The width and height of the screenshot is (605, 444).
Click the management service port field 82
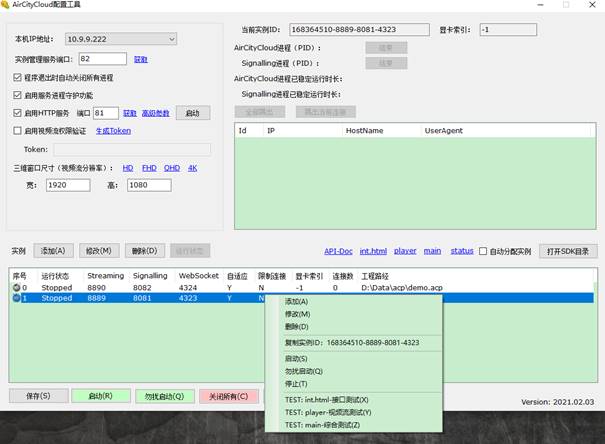[x=103, y=59]
